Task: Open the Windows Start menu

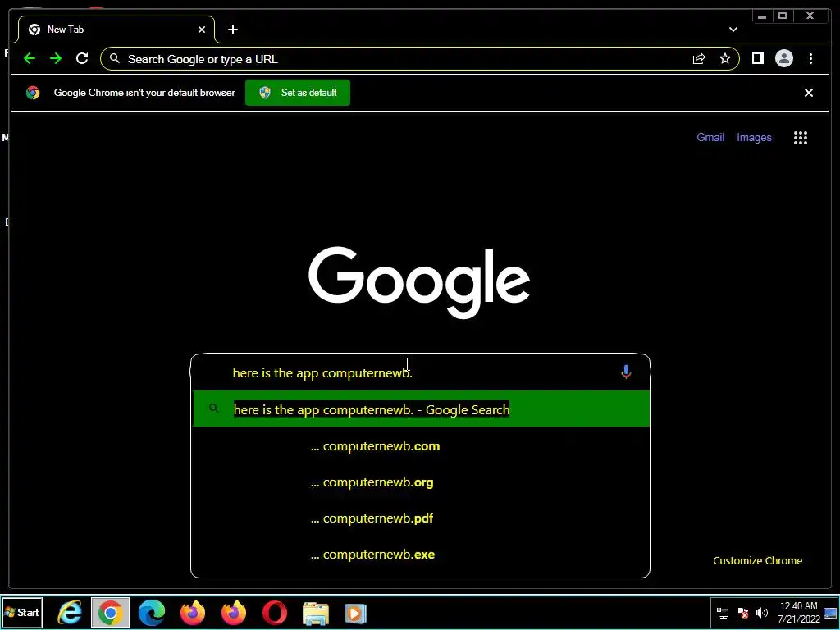Action: click(21, 613)
